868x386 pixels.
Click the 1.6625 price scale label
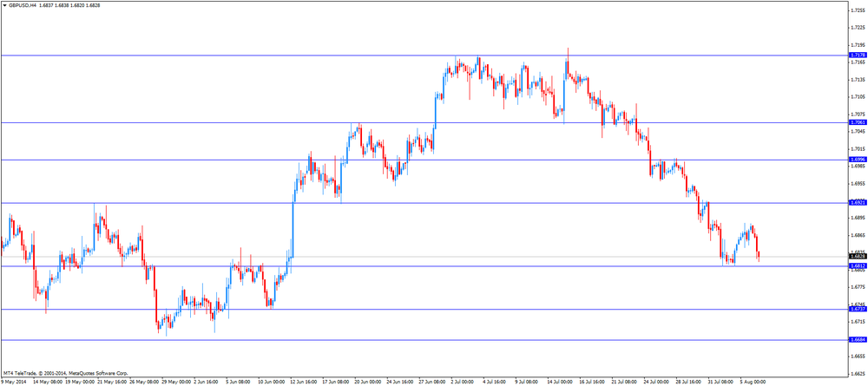pyautogui.click(x=857, y=373)
